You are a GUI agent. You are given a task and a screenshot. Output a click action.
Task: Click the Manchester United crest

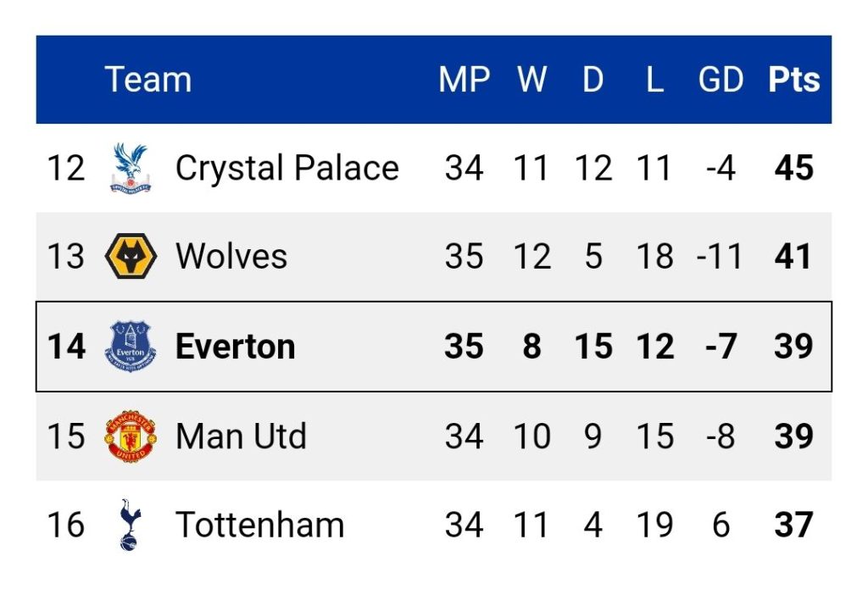tap(131, 437)
